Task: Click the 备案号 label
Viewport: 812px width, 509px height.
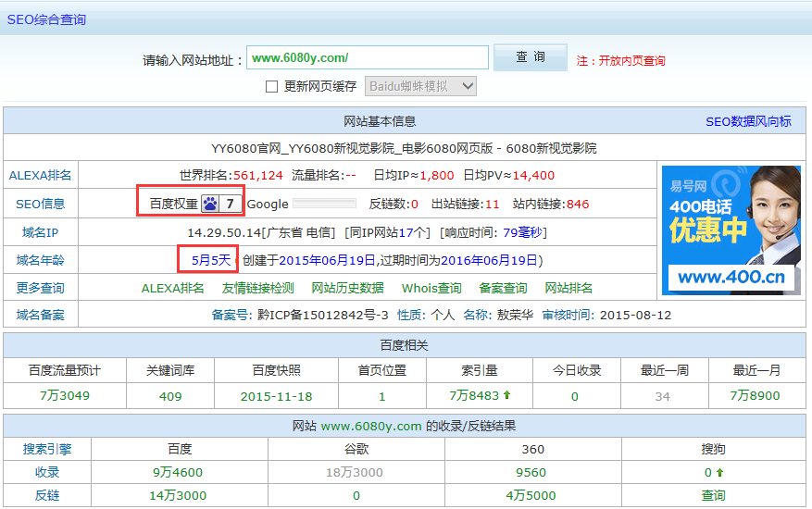Action: (x=232, y=315)
